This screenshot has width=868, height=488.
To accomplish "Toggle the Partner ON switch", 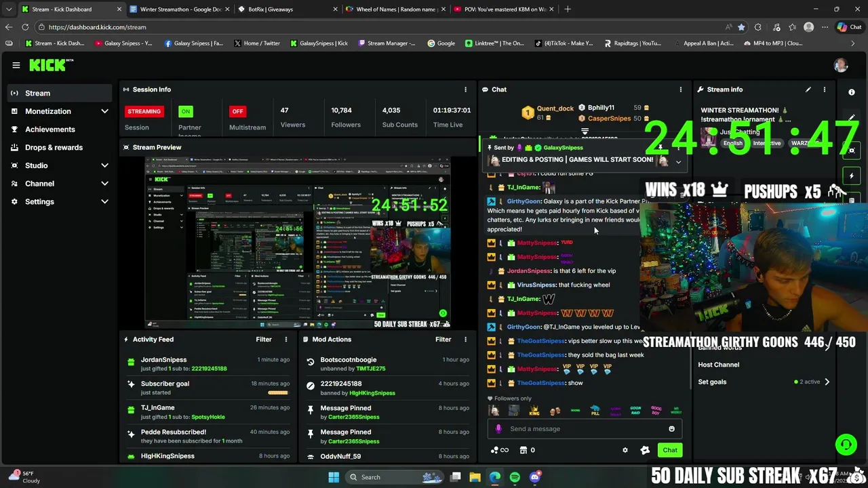I will pos(186,111).
